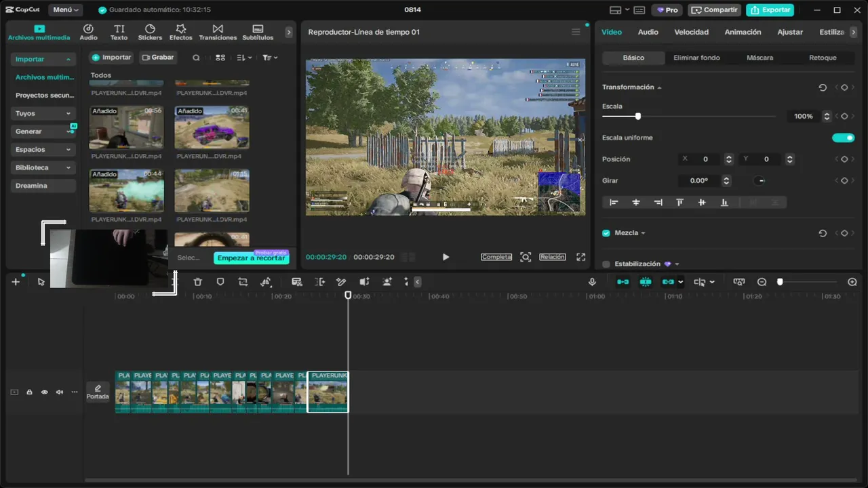
Task: Expand the Tuyos section
Action: (x=68, y=114)
